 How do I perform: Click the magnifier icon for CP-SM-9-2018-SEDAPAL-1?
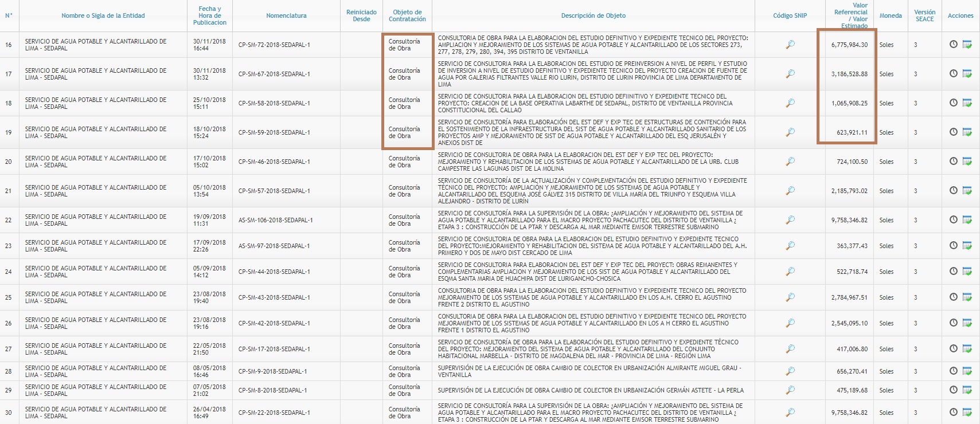[x=790, y=371]
